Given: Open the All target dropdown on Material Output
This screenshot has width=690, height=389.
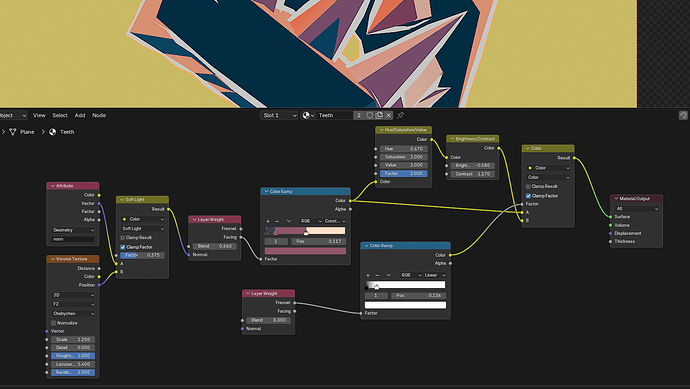Looking at the screenshot, I should coord(636,209).
